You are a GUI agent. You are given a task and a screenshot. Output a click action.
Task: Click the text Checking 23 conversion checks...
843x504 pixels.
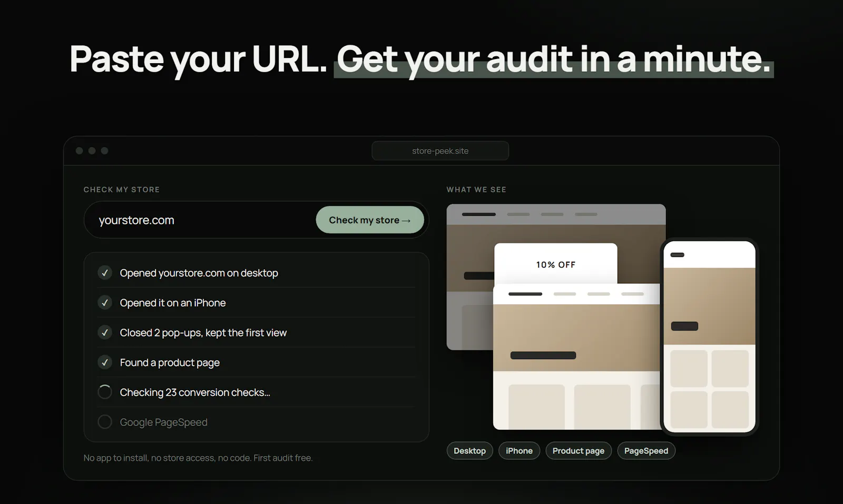[x=195, y=392]
